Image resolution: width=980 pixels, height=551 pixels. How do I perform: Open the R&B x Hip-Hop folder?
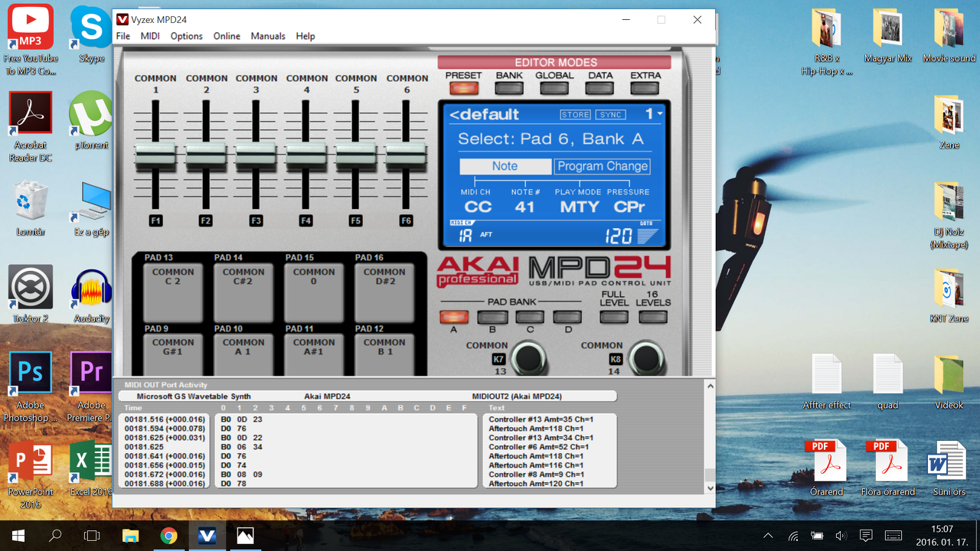point(827,41)
